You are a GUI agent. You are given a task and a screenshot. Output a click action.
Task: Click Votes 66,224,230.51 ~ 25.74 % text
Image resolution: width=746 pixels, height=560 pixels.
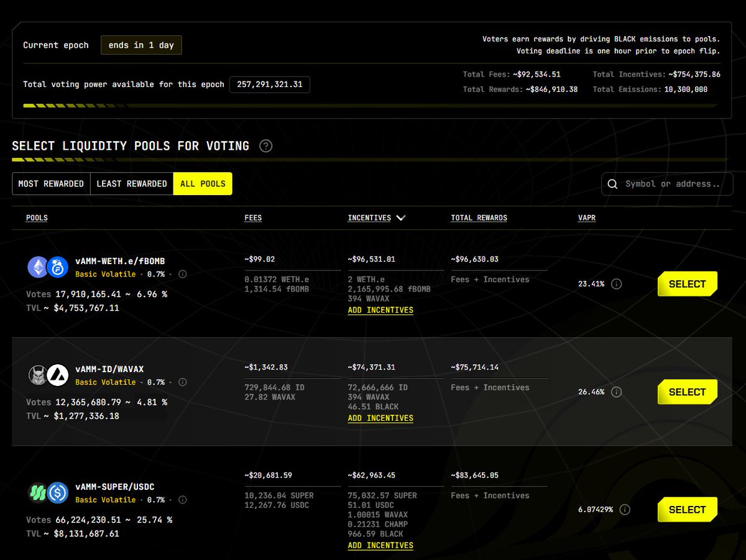[99, 520]
